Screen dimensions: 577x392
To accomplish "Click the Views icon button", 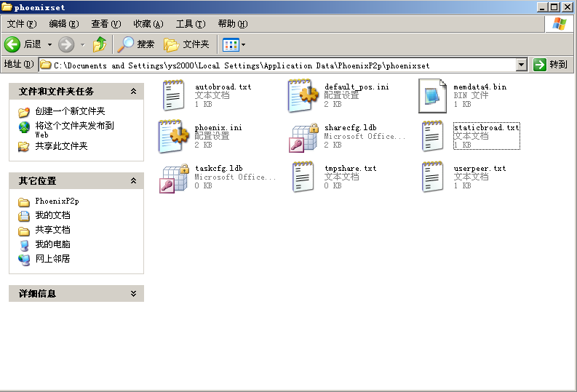I will (x=231, y=45).
